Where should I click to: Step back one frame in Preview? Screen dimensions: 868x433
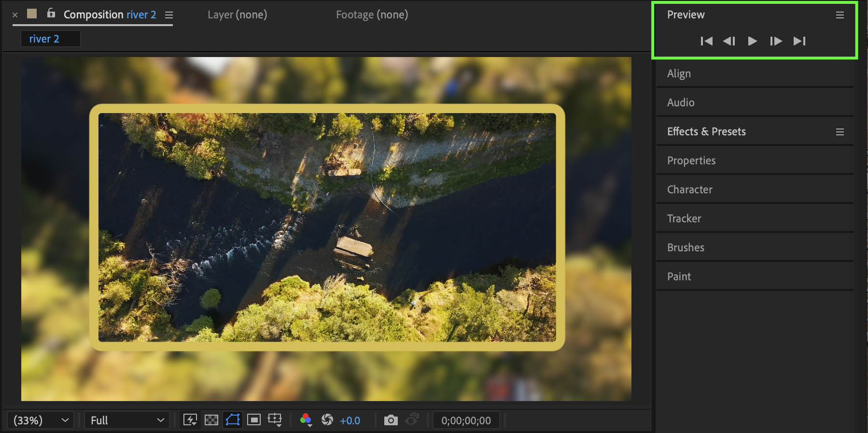point(729,41)
